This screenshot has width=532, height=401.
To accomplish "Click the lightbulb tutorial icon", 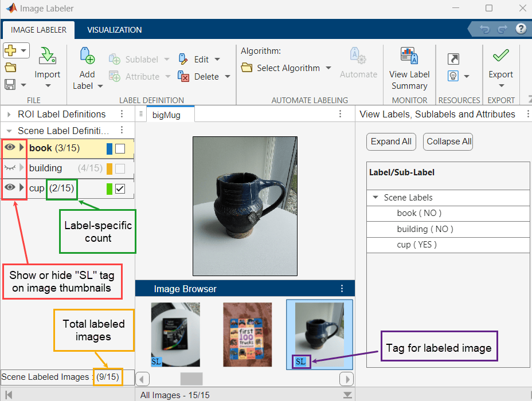I will click(453, 76).
